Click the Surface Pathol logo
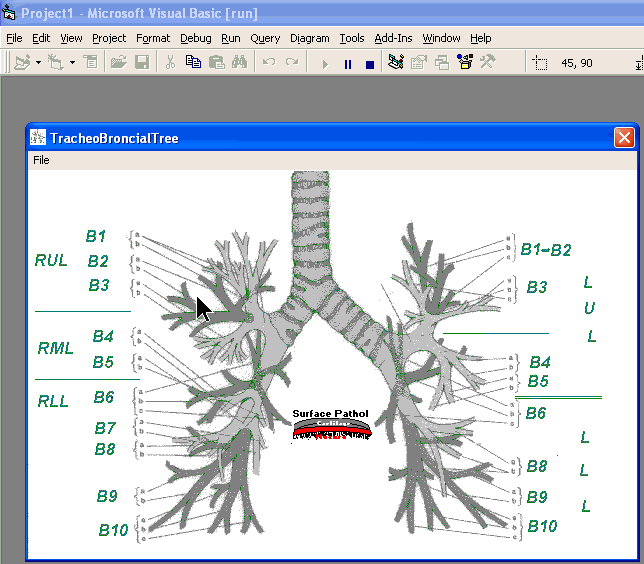Viewport: 644px width, 564px height. (330, 423)
